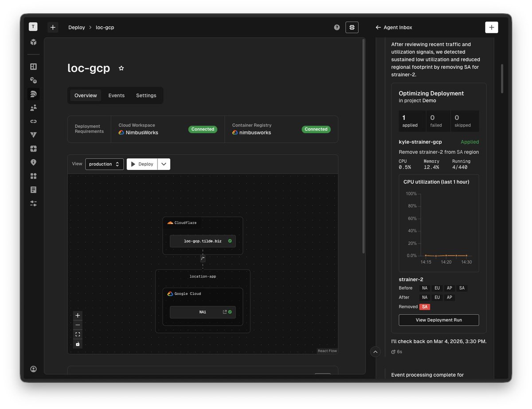
Task: Open the user profile icon at sidebar bottom
Action: click(x=33, y=369)
